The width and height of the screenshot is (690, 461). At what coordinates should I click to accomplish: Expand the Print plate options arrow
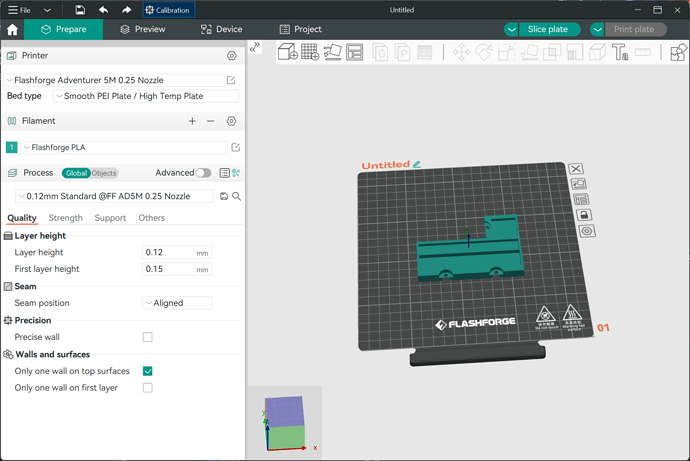point(597,29)
